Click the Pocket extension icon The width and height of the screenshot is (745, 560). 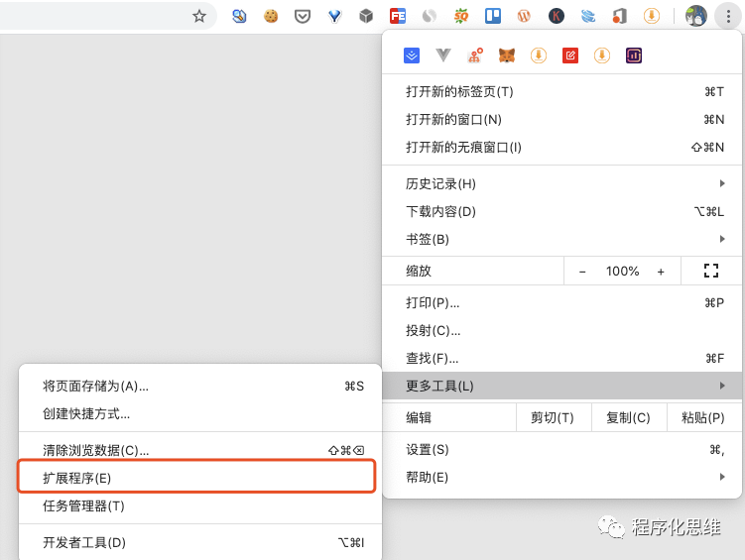303,17
